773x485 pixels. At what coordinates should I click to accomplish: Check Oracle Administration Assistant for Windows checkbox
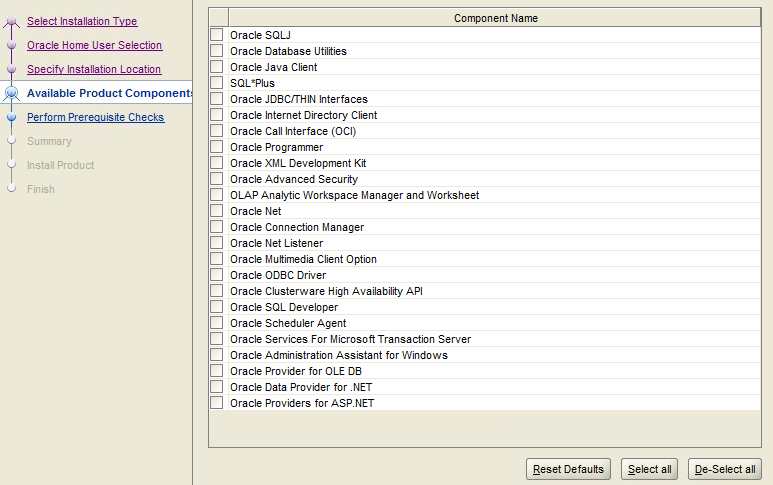(216, 355)
